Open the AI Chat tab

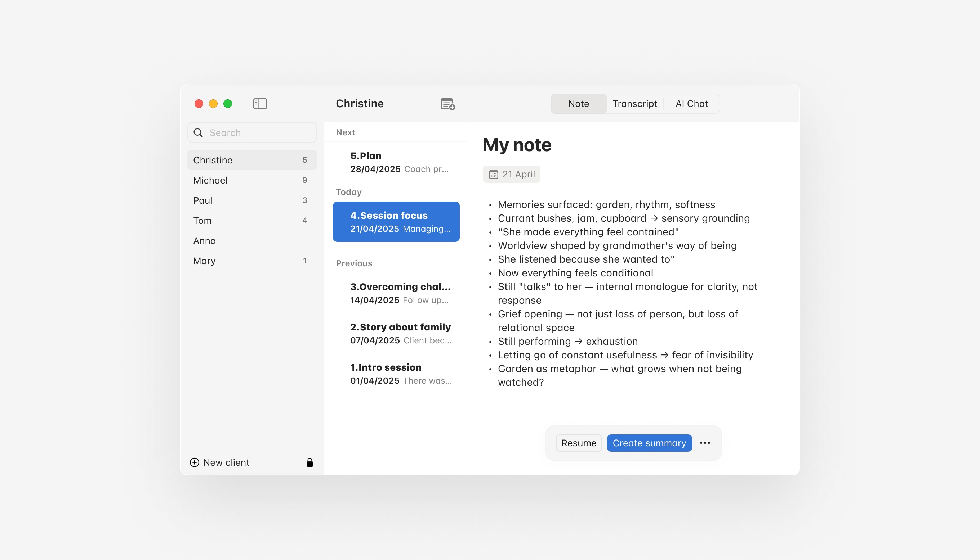point(692,103)
